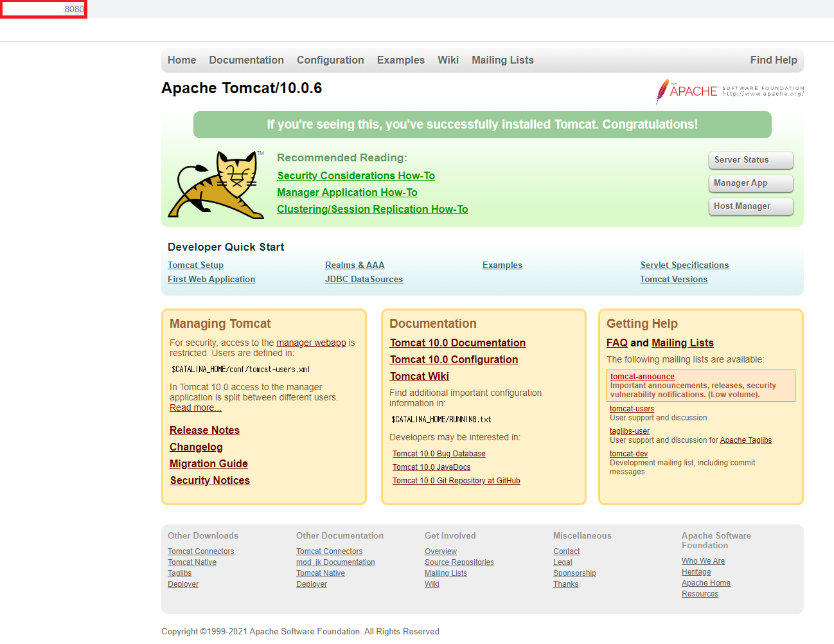Image resolution: width=834 pixels, height=644 pixels.
Task: Open Security Considerations How-To link
Action: (x=356, y=175)
